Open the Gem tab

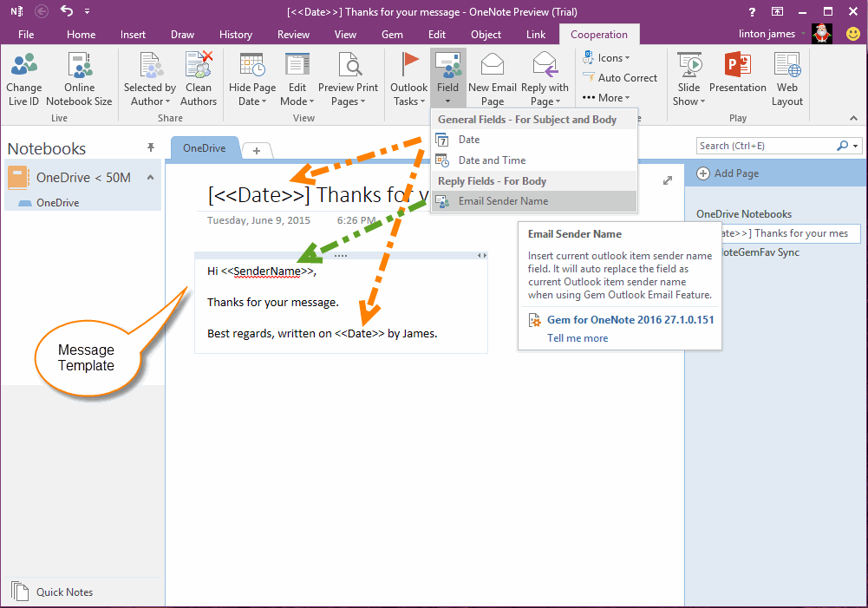point(392,35)
